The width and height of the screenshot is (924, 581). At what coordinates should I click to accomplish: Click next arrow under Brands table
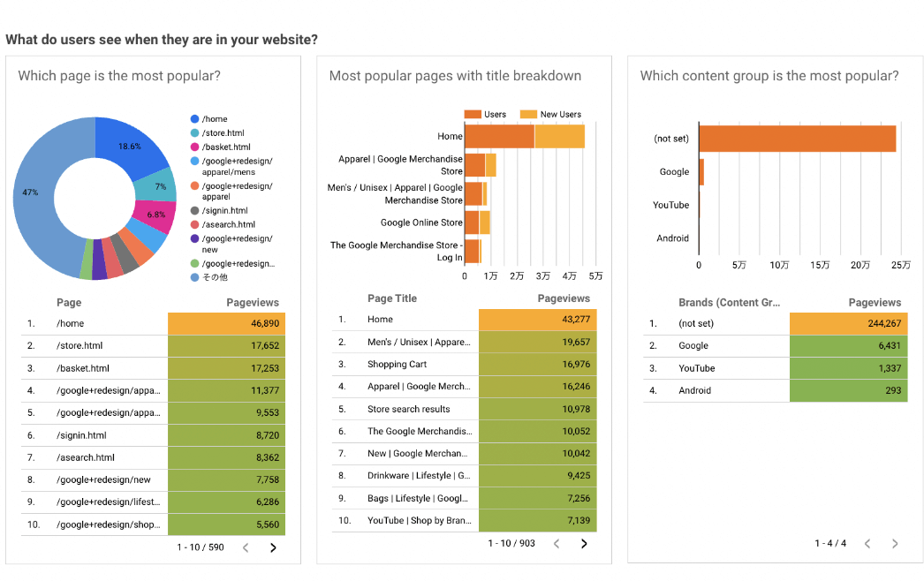pyautogui.click(x=895, y=543)
